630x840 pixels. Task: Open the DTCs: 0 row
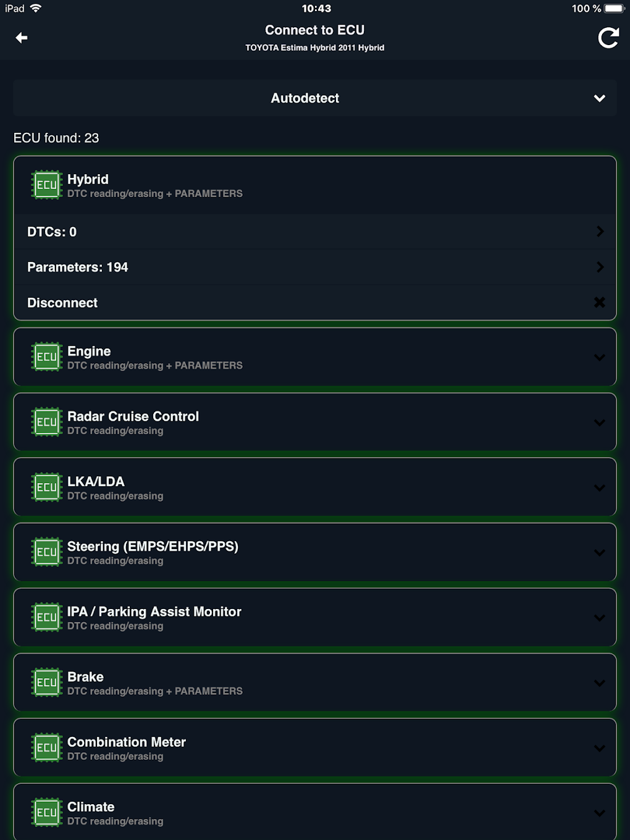pyautogui.click(x=315, y=232)
